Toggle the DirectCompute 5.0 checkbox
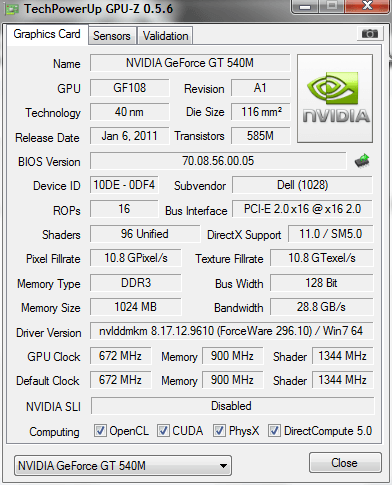Image resolution: width=392 pixels, height=485 pixels. coord(274,430)
